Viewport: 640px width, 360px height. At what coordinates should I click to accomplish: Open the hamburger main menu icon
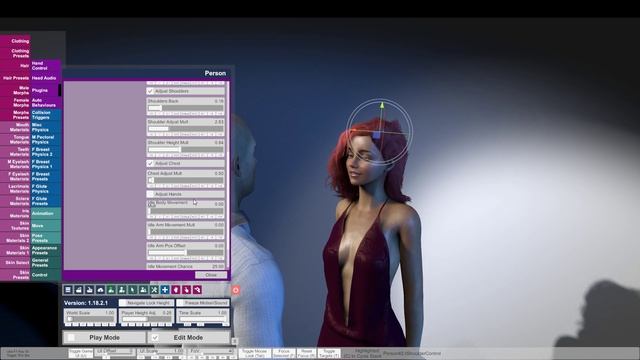pyautogui.click(x=68, y=290)
